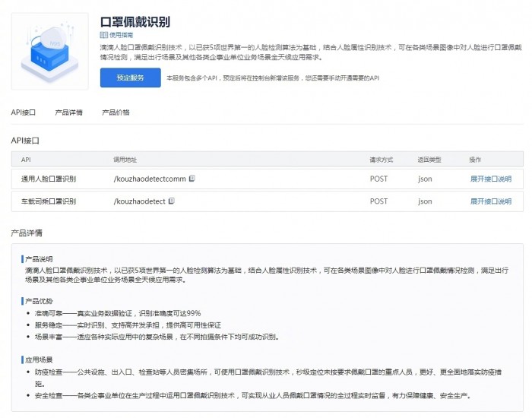Switch to the 产品详情 tab

point(69,112)
